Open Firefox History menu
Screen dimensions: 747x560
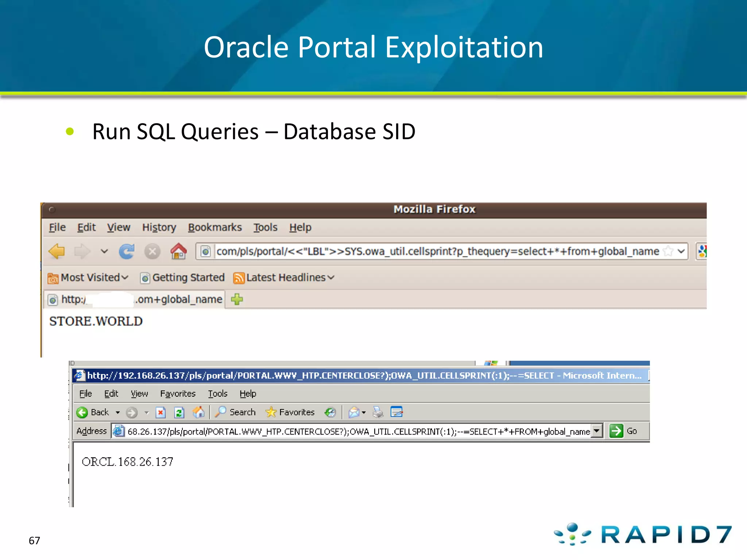159,227
